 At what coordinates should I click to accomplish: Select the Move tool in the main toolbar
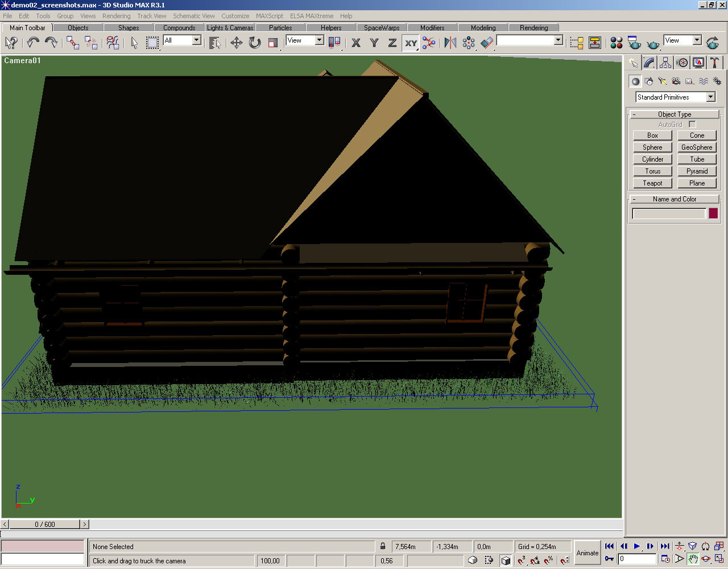tap(237, 43)
